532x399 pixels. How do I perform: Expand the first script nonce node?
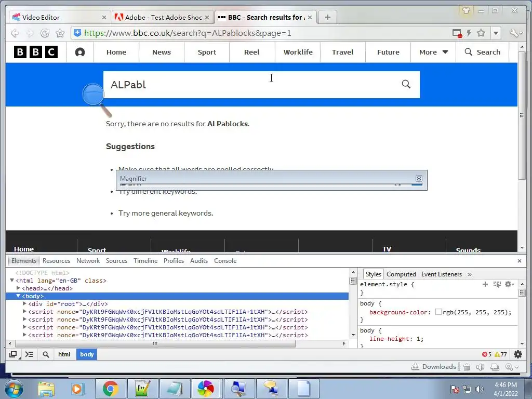click(x=24, y=312)
